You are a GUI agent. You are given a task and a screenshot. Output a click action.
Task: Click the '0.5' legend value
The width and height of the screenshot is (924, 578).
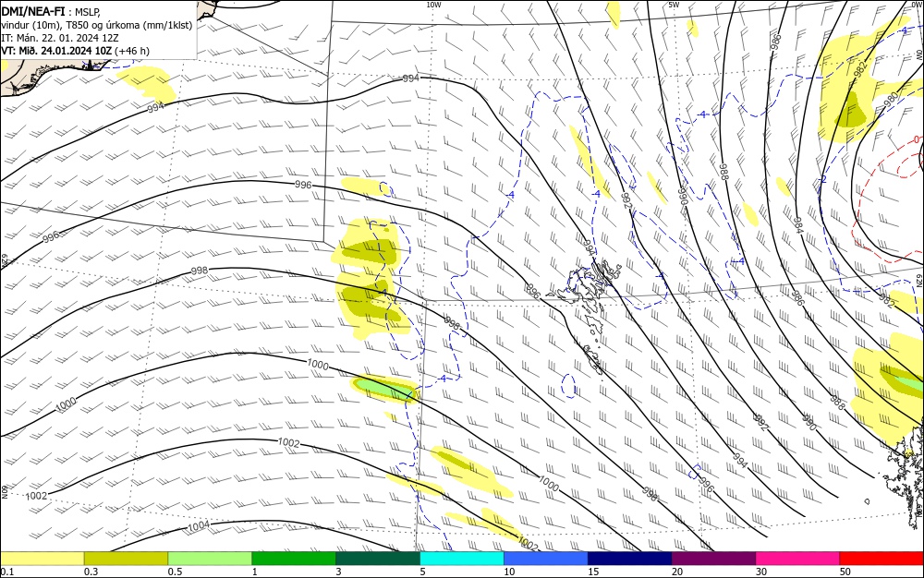(x=175, y=572)
